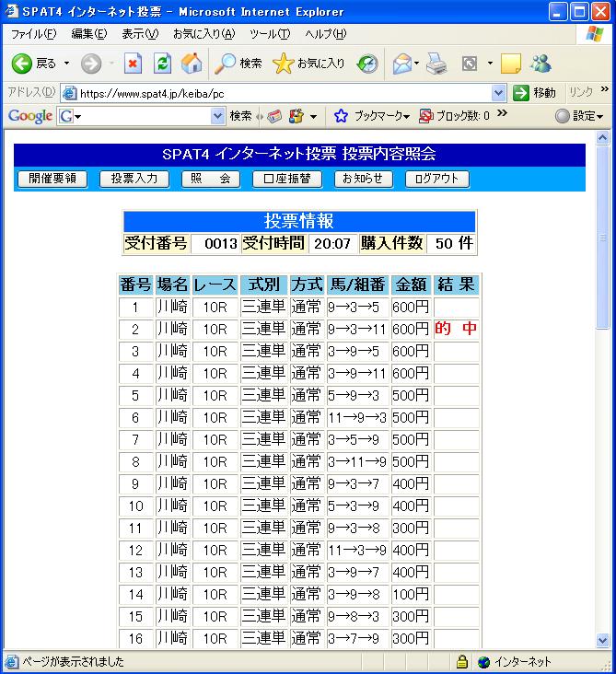The width and height of the screenshot is (616, 674).
Task: Open Search with the magnifier icon
Action: click(226, 64)
